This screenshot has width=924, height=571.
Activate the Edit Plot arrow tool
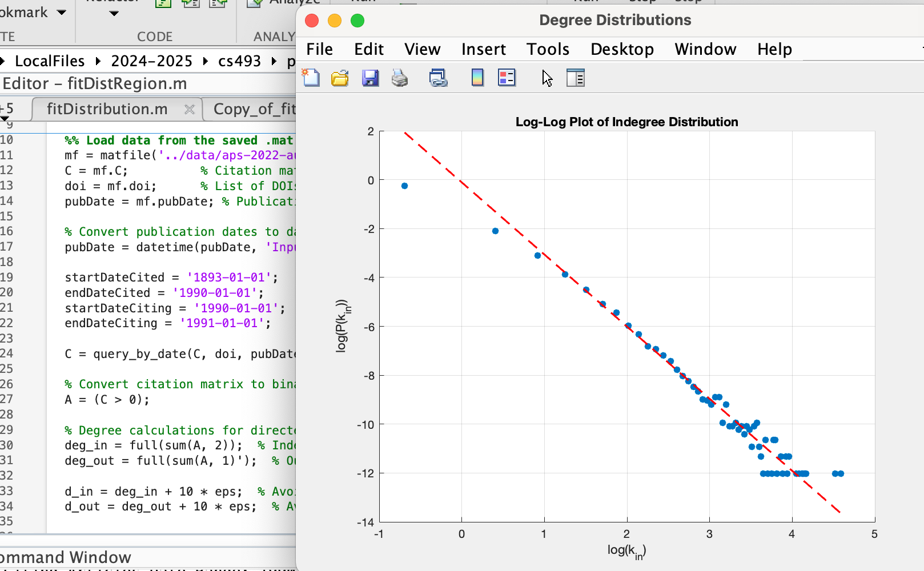[547, 78]
